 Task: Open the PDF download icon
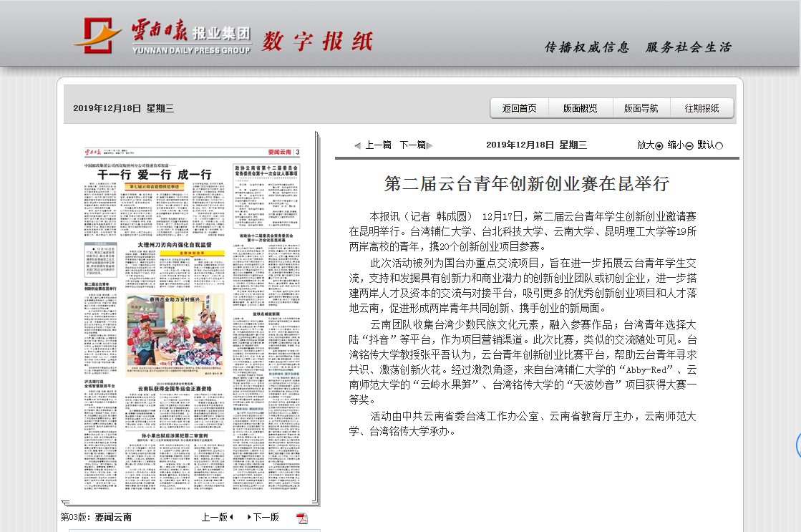coord(302,518)
